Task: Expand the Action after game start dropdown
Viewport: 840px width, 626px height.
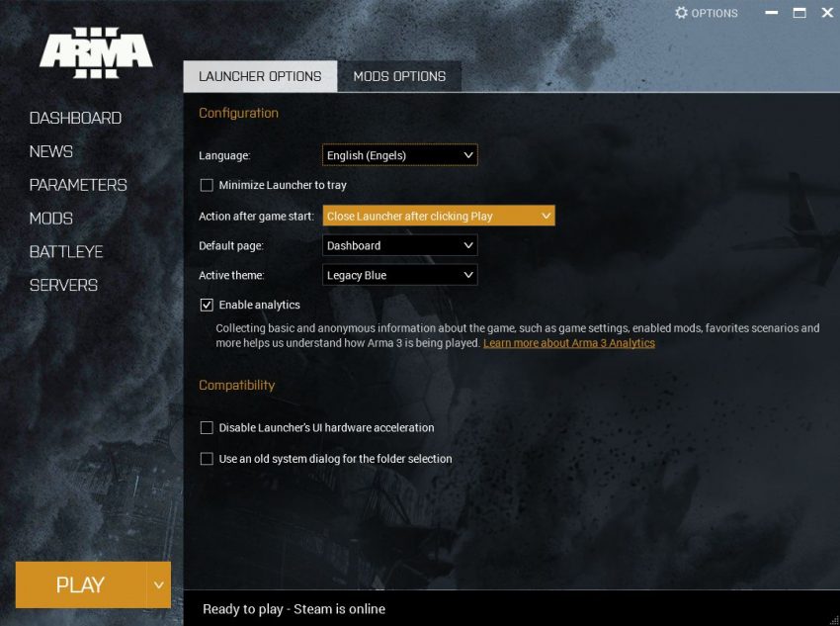Action: click(x=439, y=215)
